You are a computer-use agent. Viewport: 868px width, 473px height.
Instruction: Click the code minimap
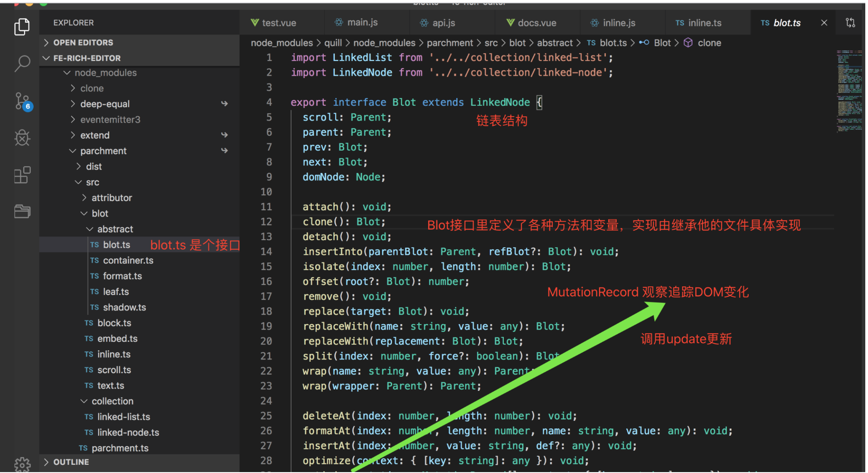click(849, 91)
